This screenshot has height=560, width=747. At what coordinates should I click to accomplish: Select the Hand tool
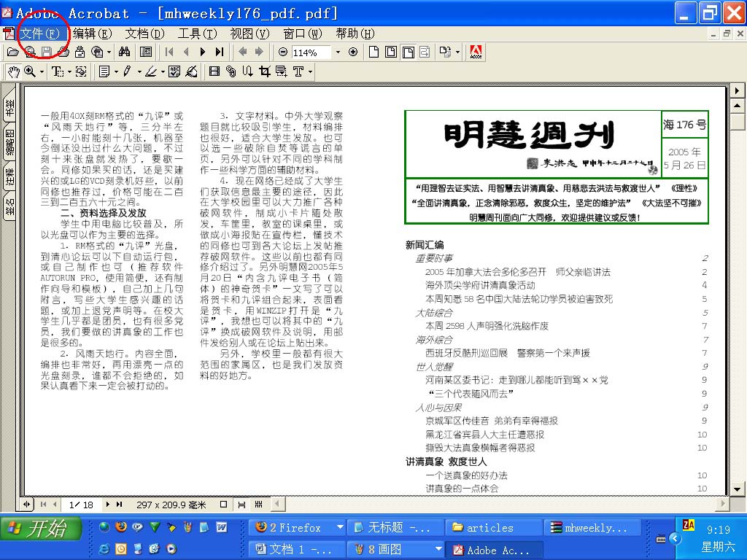pyautogui.click(x=13, y=71)
